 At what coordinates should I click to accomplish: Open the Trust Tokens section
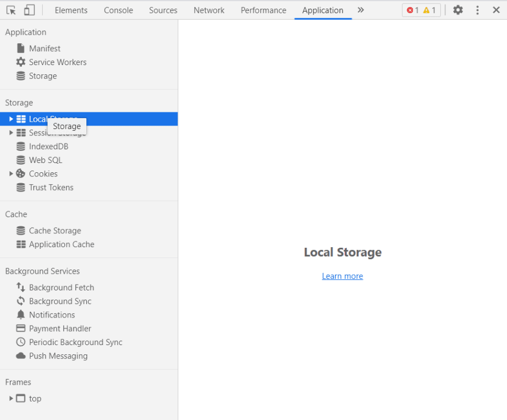tap(51, 187)
